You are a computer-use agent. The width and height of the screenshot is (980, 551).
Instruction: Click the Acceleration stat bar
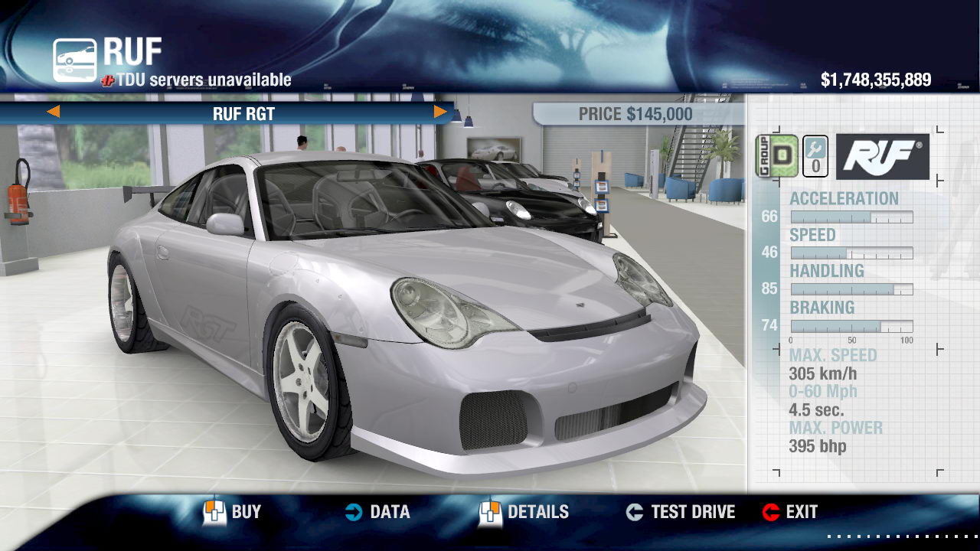click(x=851, y=217)
